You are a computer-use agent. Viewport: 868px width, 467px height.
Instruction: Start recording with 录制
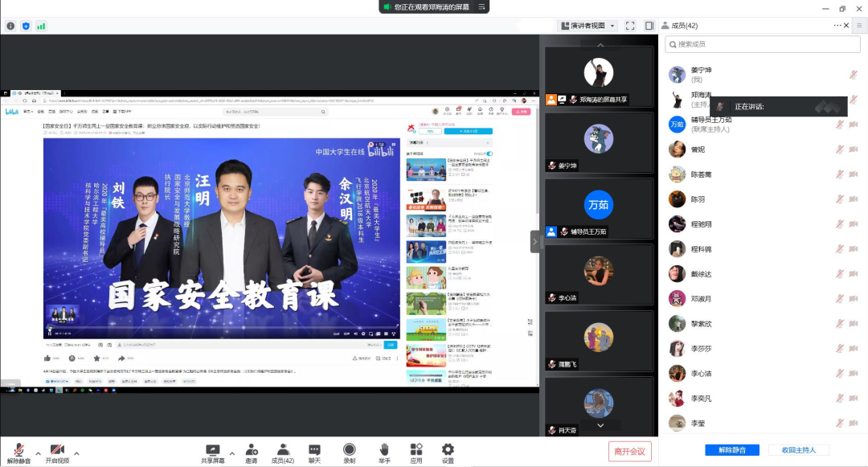[349, 453]
